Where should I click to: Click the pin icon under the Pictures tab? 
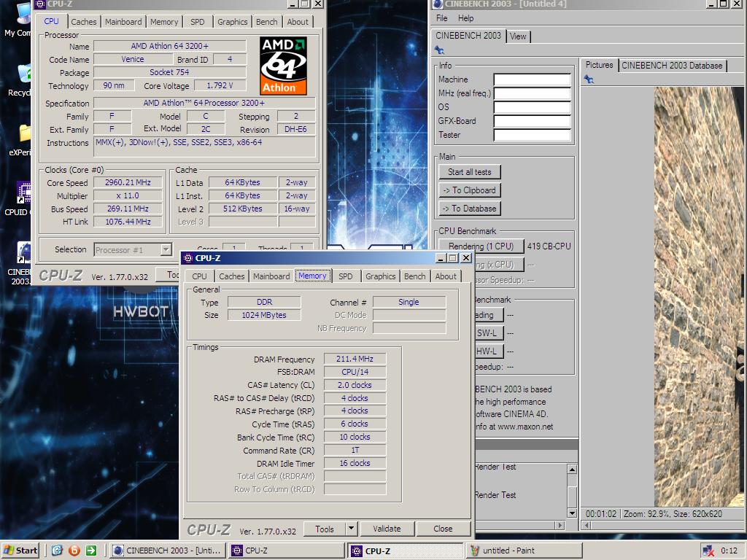pyautogui.click(x=589, y=79)
